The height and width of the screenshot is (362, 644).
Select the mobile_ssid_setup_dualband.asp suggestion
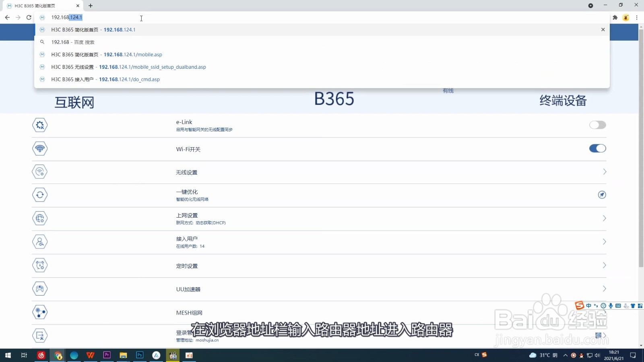322,67
